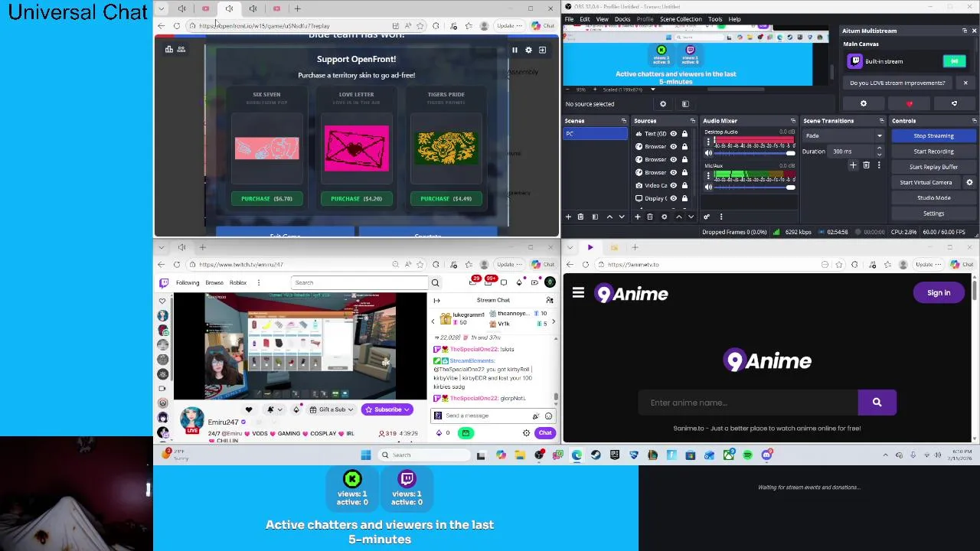Image resolution: width=980 pixels, height=551 pixels.
Task: Add a scene transition with plus icon
Action: click(853, 165)
